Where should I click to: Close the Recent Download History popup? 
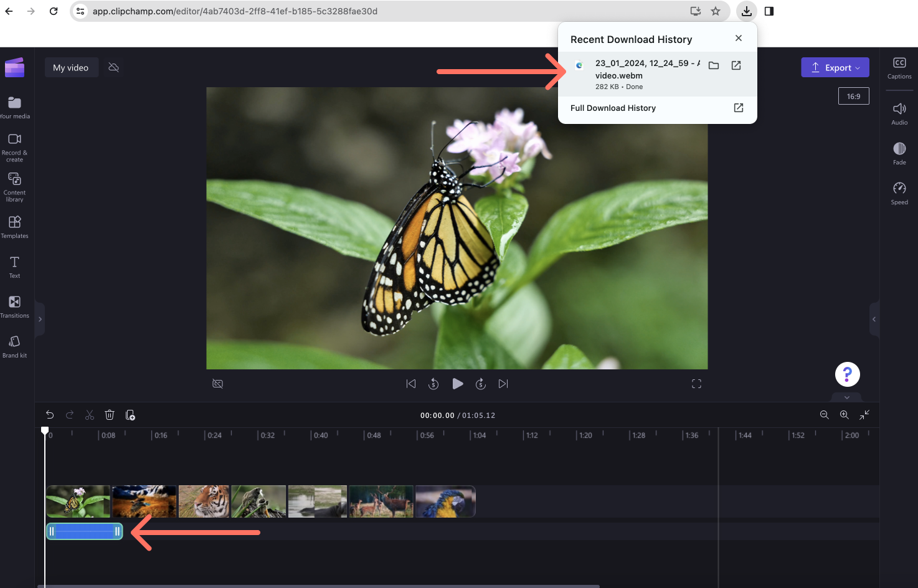point(738,38)
